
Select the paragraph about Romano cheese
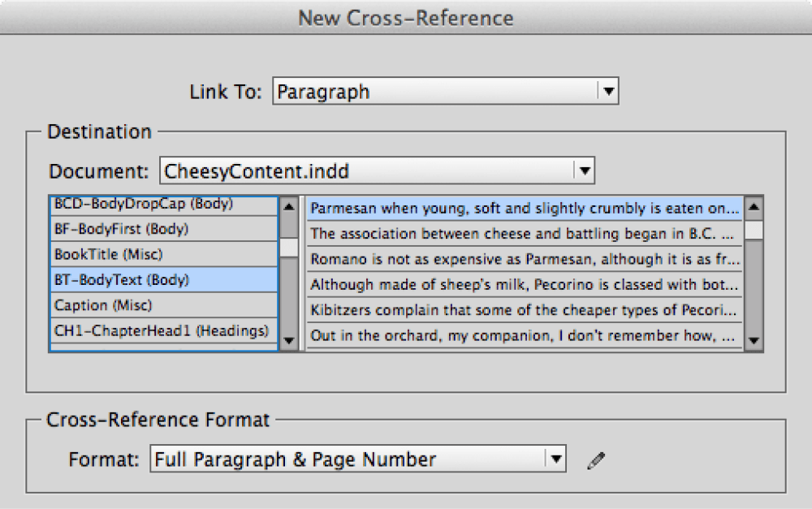(x=520, y=259)
